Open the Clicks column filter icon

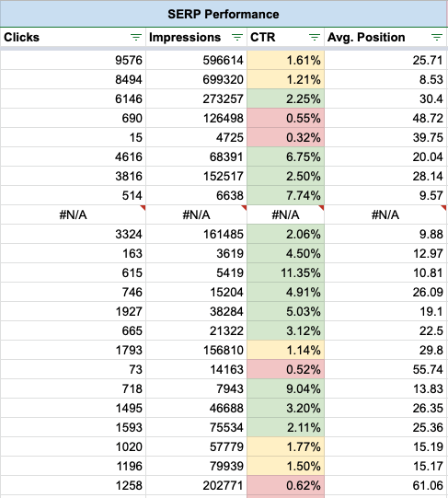click(x=136, y=38)
